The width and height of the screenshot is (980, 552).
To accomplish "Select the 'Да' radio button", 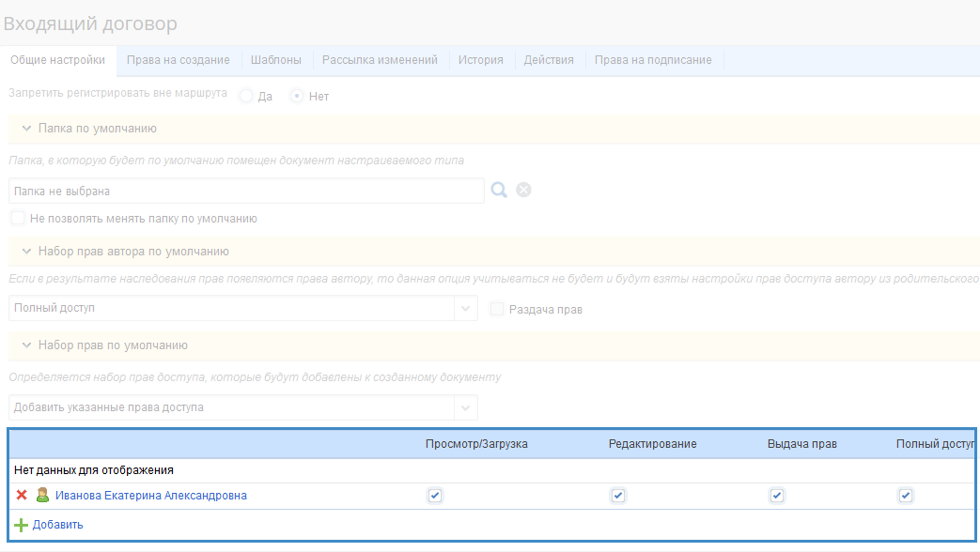I will (x=246, y=96).
